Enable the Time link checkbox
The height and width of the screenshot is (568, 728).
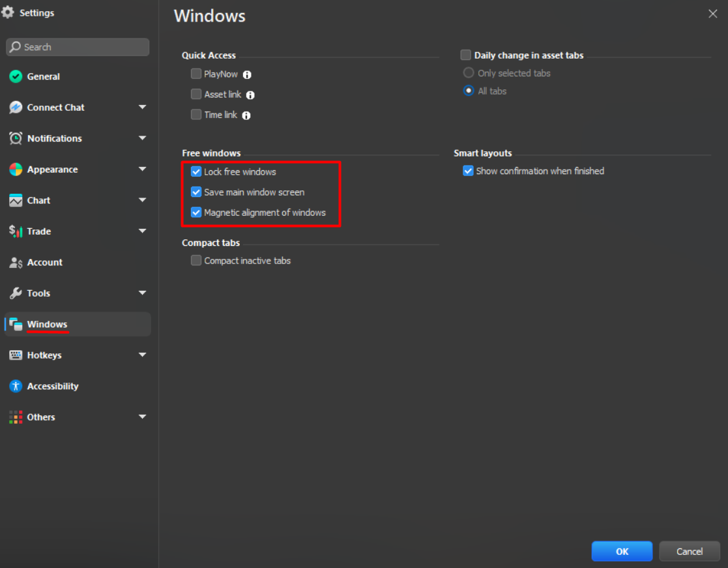tap(196, 115)
